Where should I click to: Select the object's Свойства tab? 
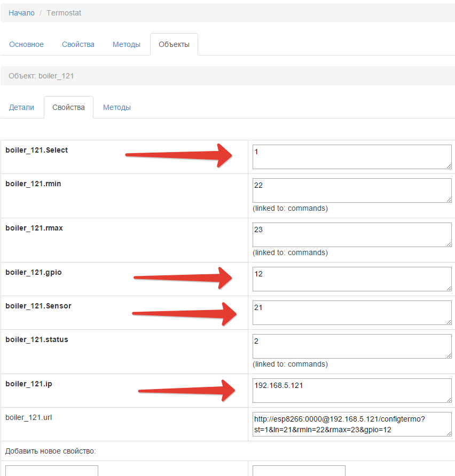click(x=68, y=107)
